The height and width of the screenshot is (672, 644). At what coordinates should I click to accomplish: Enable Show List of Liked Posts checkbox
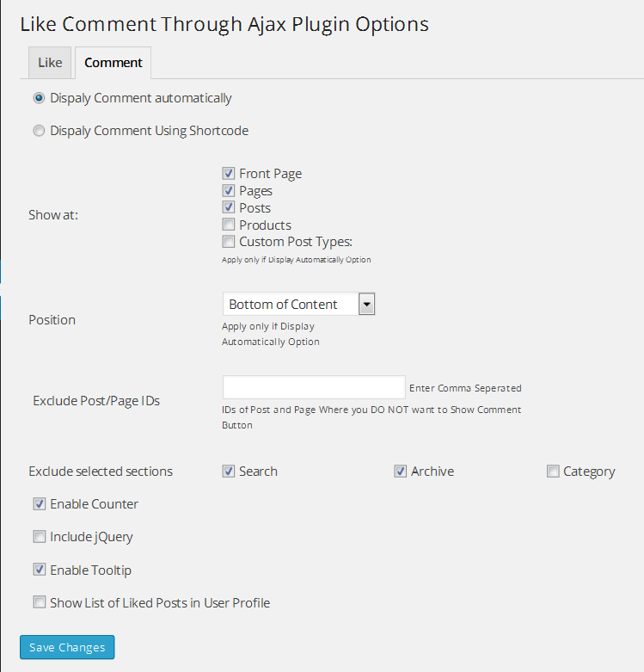click(x=40, y=602)
